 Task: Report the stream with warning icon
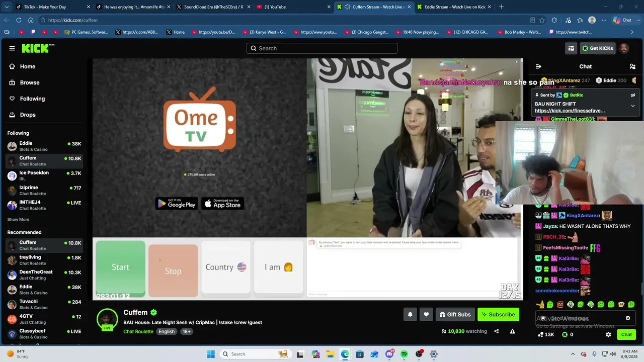click(512, 331)
